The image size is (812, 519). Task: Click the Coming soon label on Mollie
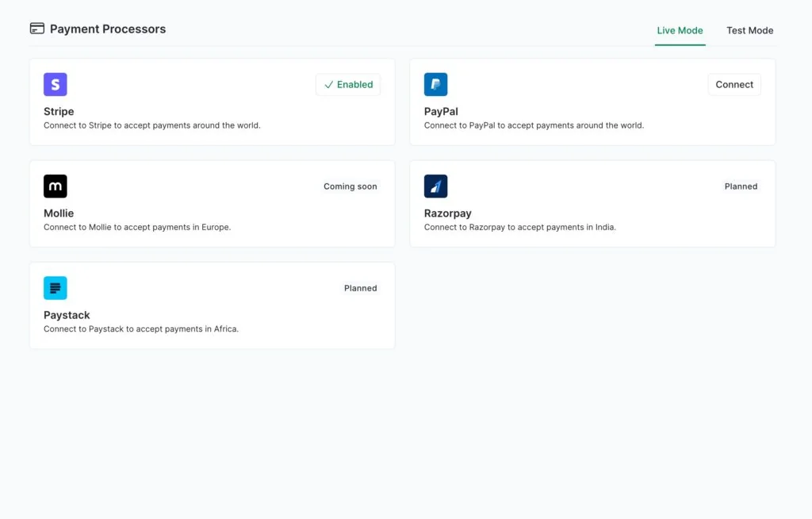(350, 186)
